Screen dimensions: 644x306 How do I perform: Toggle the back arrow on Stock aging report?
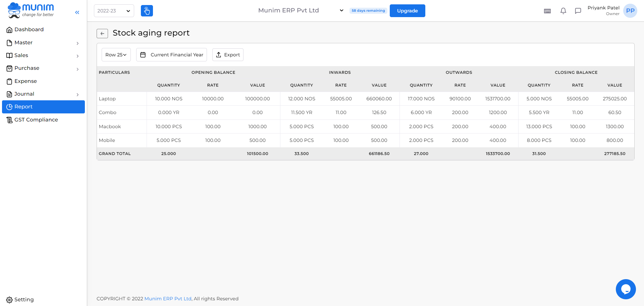pos(102,34)
